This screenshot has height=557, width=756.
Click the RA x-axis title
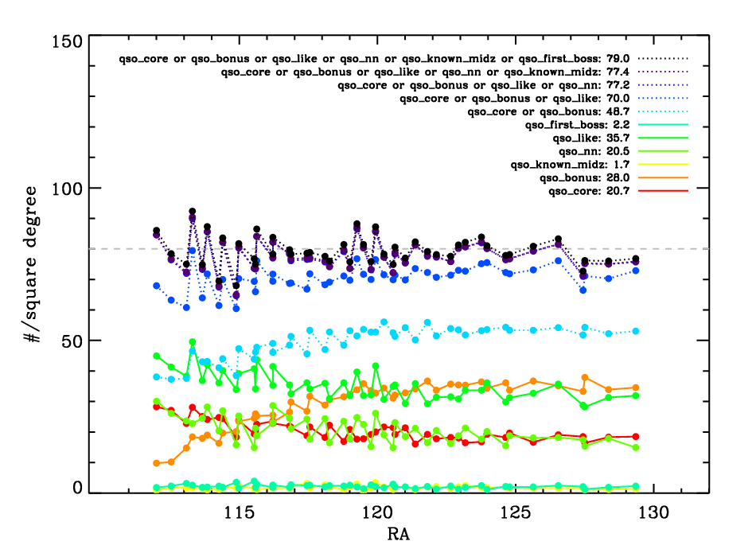click(399, 531)
